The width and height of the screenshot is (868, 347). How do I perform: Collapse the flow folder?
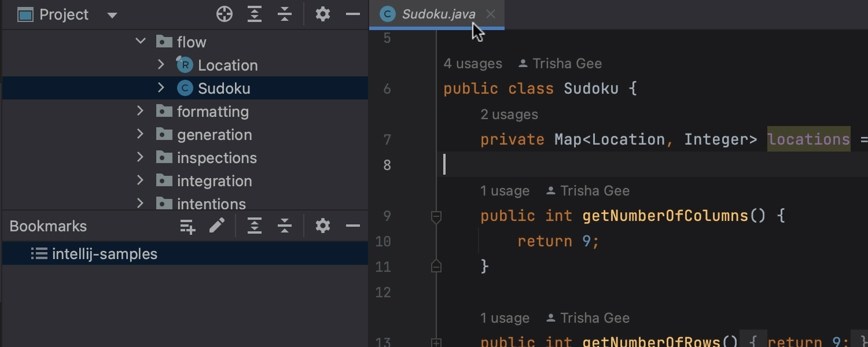coord(140,41)
